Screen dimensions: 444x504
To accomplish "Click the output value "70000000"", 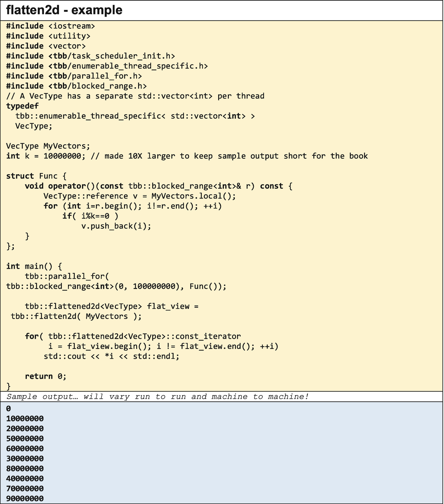I will 25,488.
